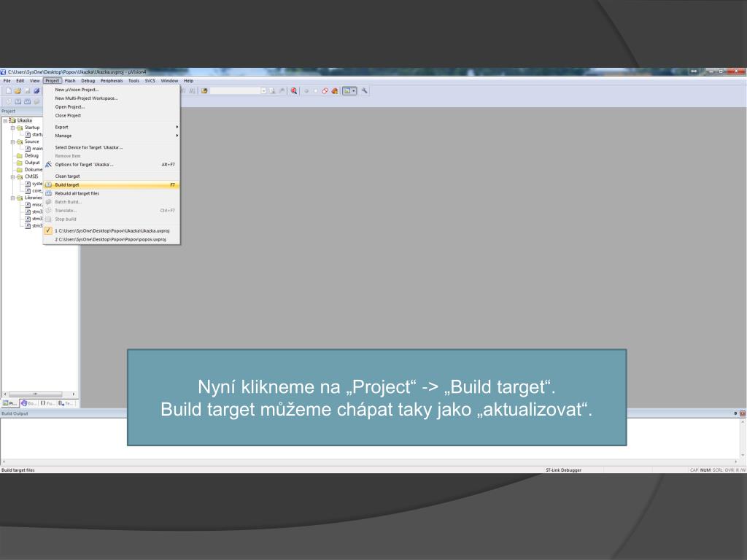Click the wrench Configuration toolbar icon
This screenshot has width=747, height=560.
(x=365, y=90)
